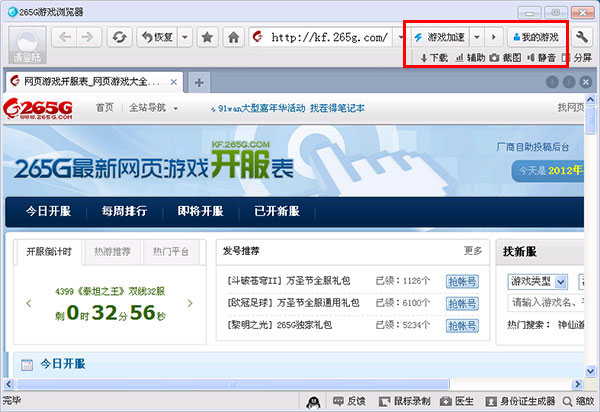Open 身份证生成器 ID generator

pyautogui.click(x=520, y=401)
